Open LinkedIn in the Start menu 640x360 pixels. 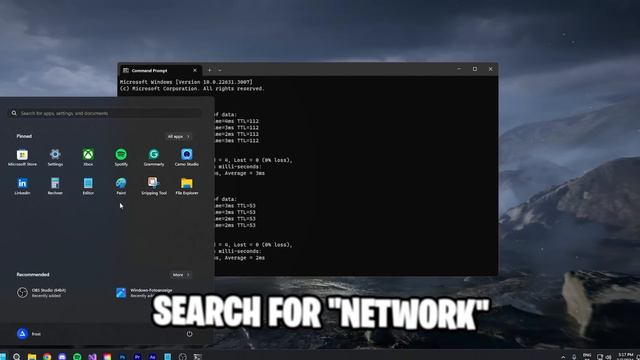tap(22, 186)
